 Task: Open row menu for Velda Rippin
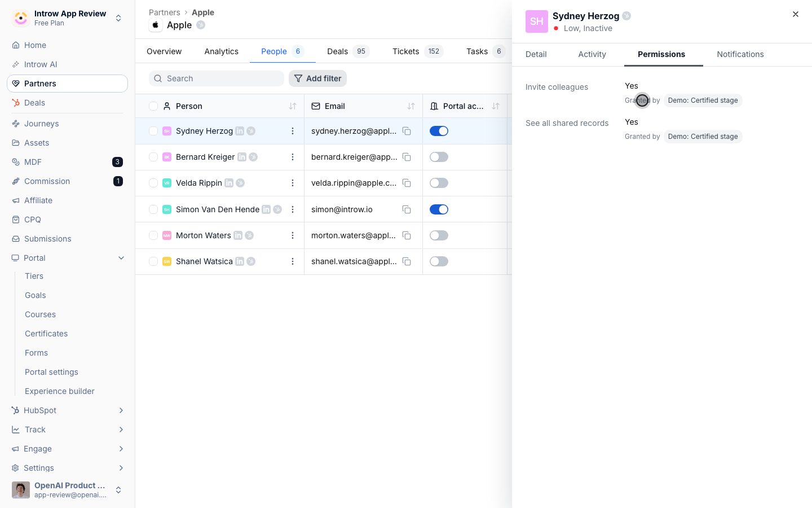[293, 183]
